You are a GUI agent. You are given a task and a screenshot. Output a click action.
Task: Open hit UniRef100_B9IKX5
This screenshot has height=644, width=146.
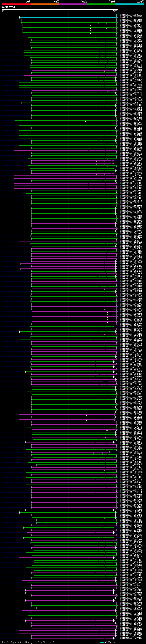[x=131, y=42]
